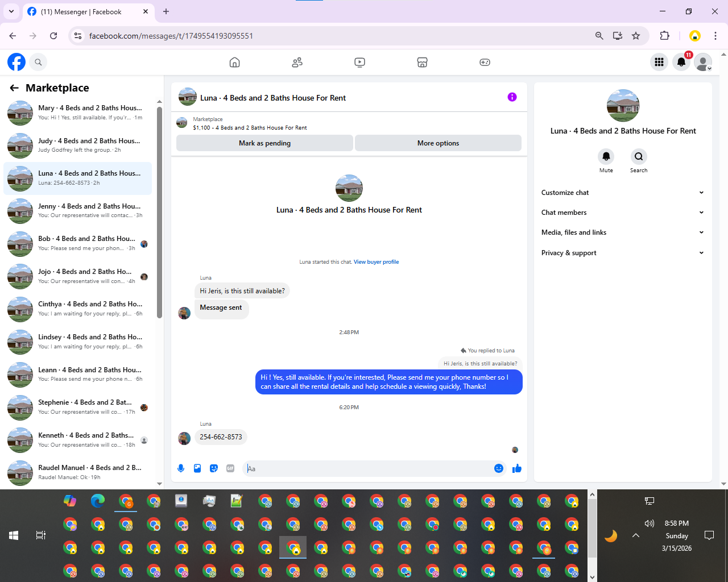
Task: Open Stephenie's 4 Beds conversation
Action: [77, 407]
